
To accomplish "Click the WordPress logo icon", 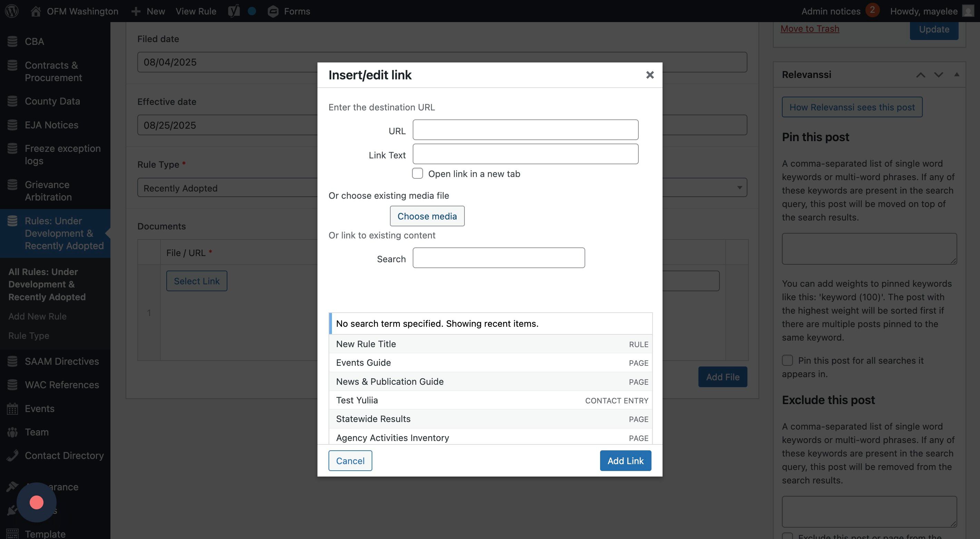I will click(12, 11).
